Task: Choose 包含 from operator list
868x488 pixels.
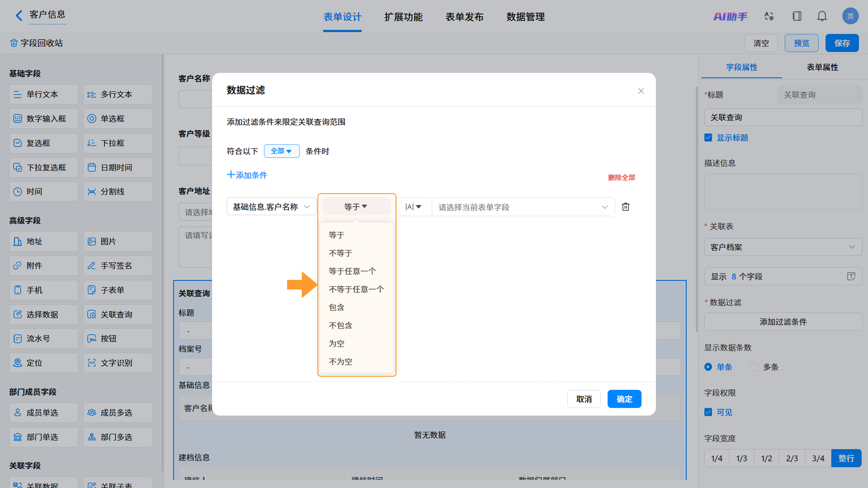Action: click(x=356, y=307)
